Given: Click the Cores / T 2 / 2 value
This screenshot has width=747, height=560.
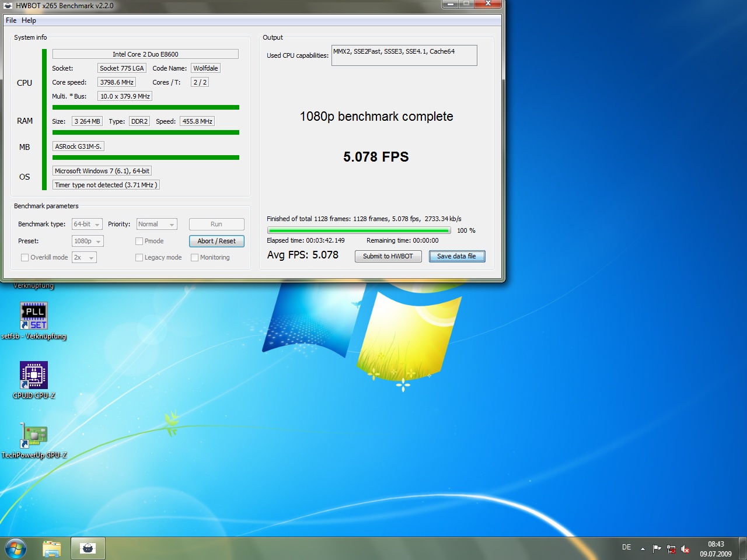Looking at the screenshot, I should 200,82.
